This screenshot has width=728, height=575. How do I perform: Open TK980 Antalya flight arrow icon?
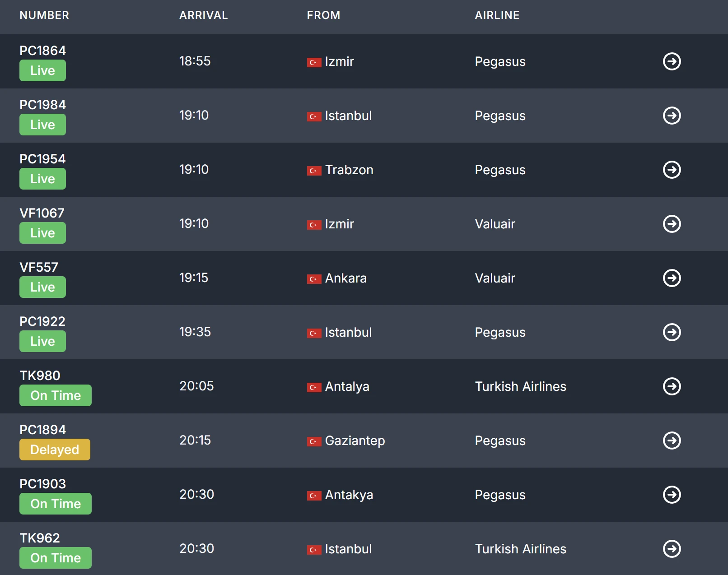click(x=672, y=386)
